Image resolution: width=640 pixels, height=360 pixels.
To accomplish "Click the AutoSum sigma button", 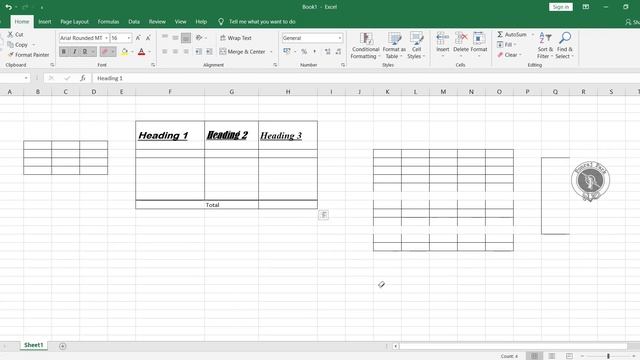I will (512, 35).
